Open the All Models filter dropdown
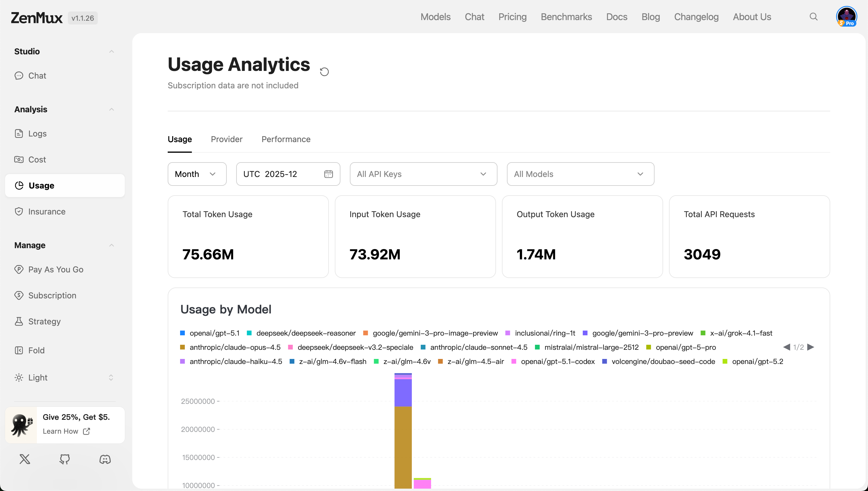 click(580, 174)
